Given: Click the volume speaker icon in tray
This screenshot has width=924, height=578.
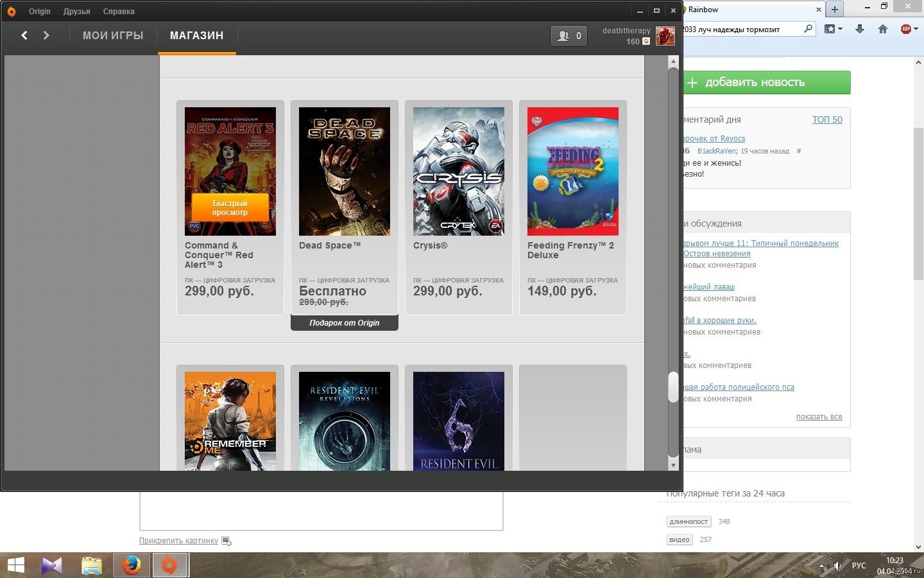Looking at the screenshot, I should (x=837, y=566).
